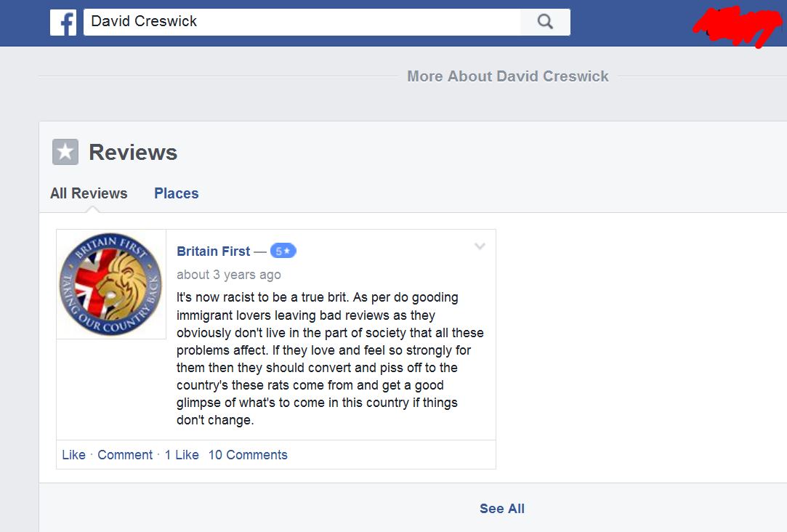
Task: Click See All reviews
Action: [x=501, y=509]
